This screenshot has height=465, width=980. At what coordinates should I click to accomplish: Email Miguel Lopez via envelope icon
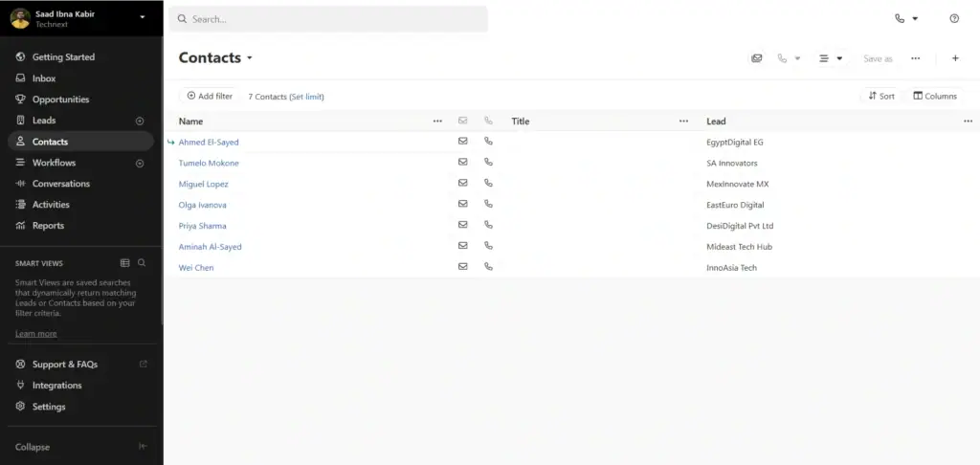point(462,183)
